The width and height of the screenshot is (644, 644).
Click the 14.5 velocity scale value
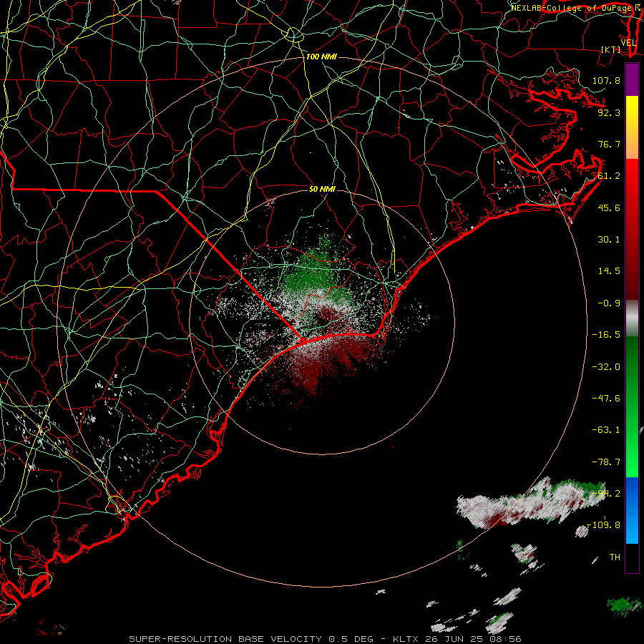pos(609,271)
